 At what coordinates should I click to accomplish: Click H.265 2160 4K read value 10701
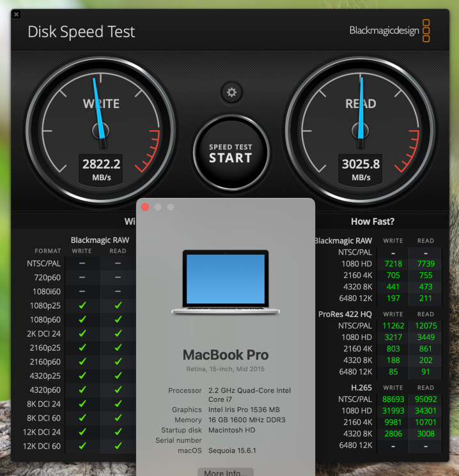[x=426, y=422]
